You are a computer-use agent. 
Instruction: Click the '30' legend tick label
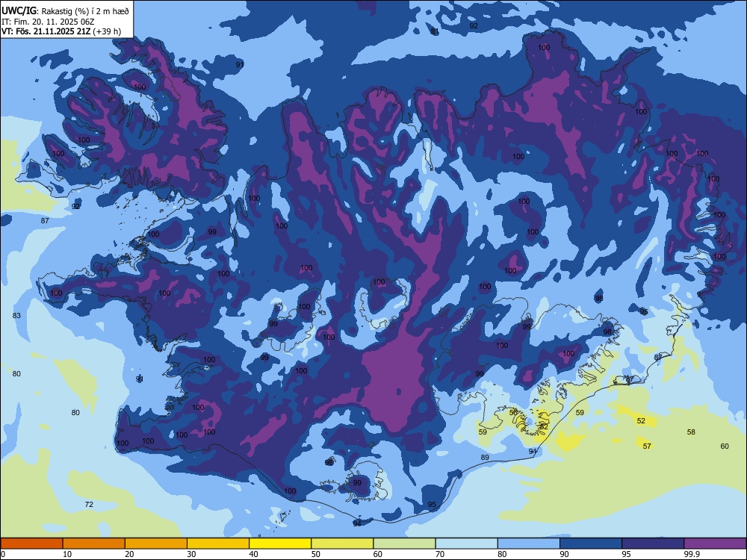(x=191, y=554)
